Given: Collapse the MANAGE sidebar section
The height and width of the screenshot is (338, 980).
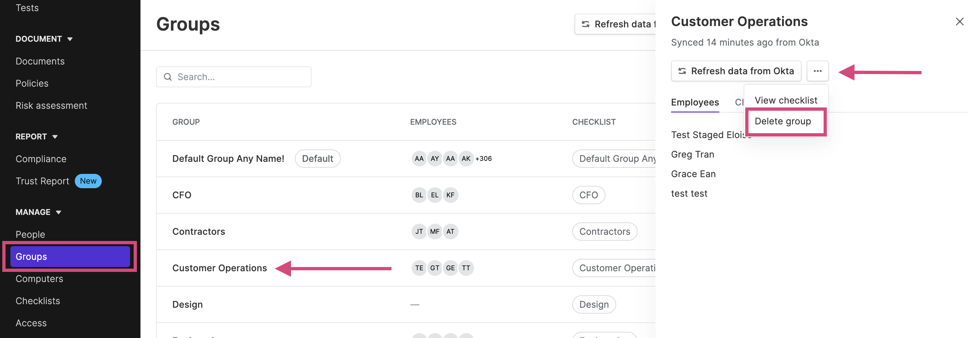Looking at the screenshot, I should click(38, 212).
